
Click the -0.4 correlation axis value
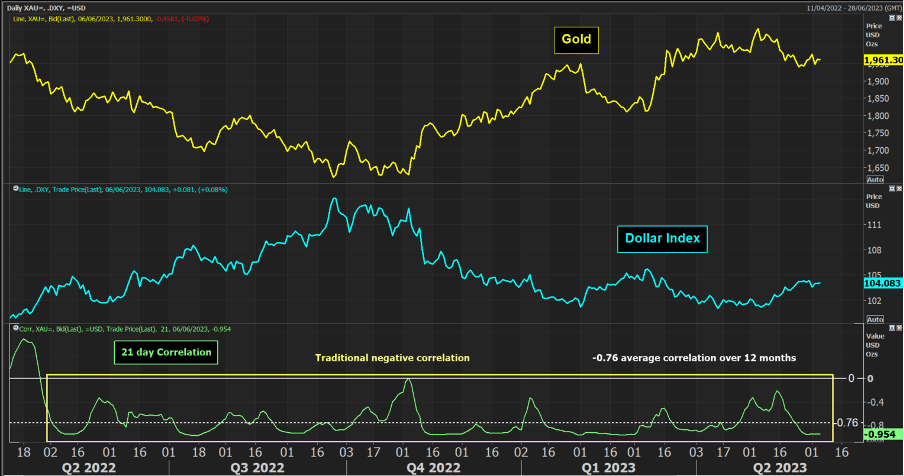(x=876, y=402)
